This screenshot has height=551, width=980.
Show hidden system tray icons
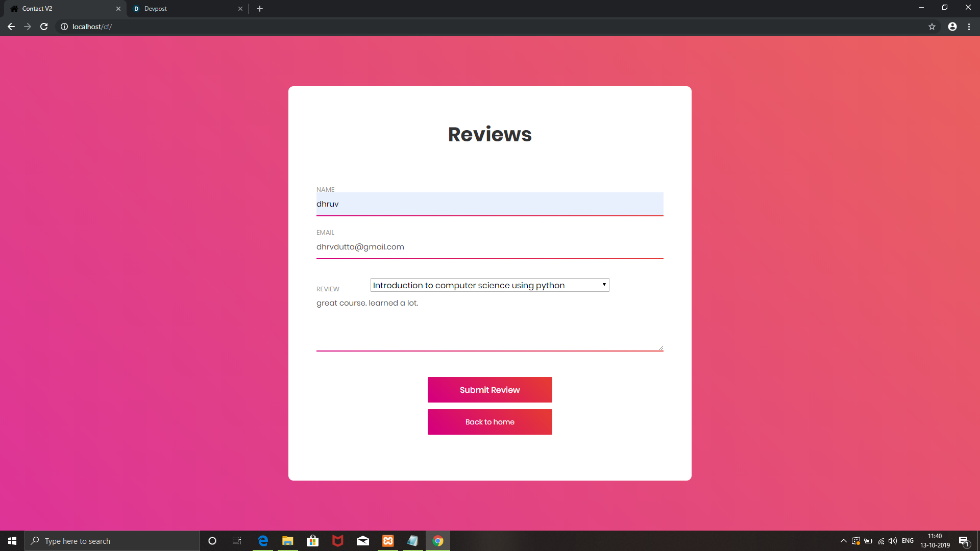[x=843, y=541]
